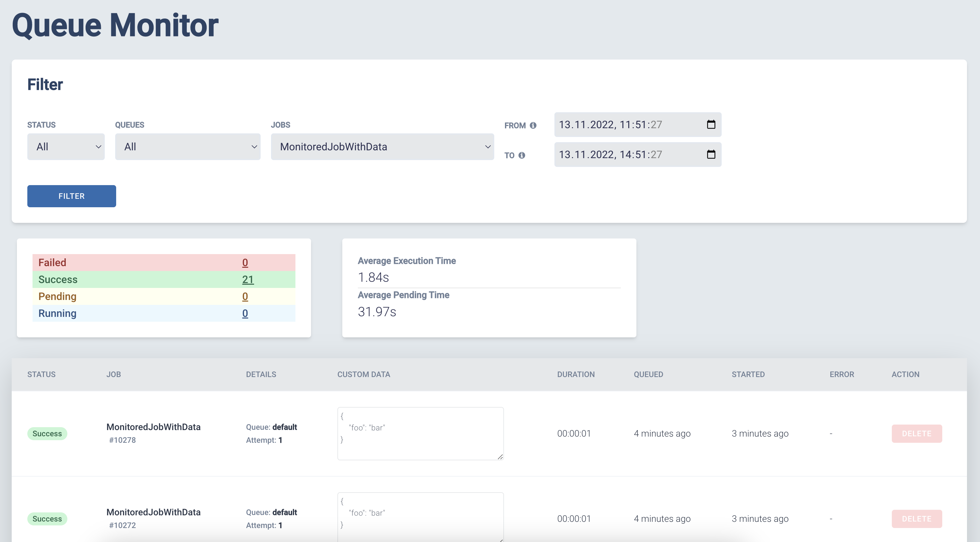Expand the Status dropdown
This screenshot has height=542, width=980.
pos(66,147)
